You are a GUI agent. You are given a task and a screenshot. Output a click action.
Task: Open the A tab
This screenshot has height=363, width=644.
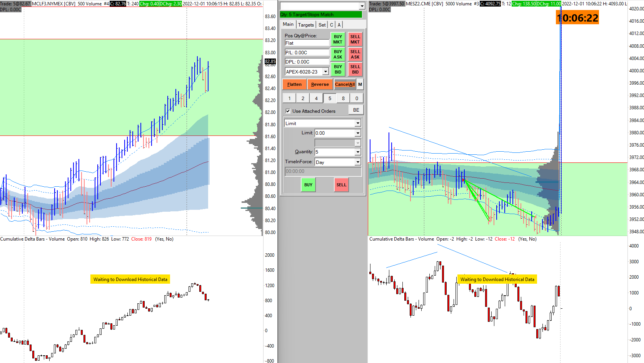point(339,25)
